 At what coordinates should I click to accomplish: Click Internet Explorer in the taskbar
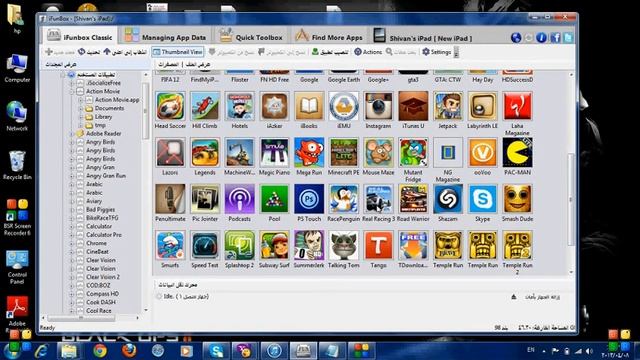click(42, 351)
